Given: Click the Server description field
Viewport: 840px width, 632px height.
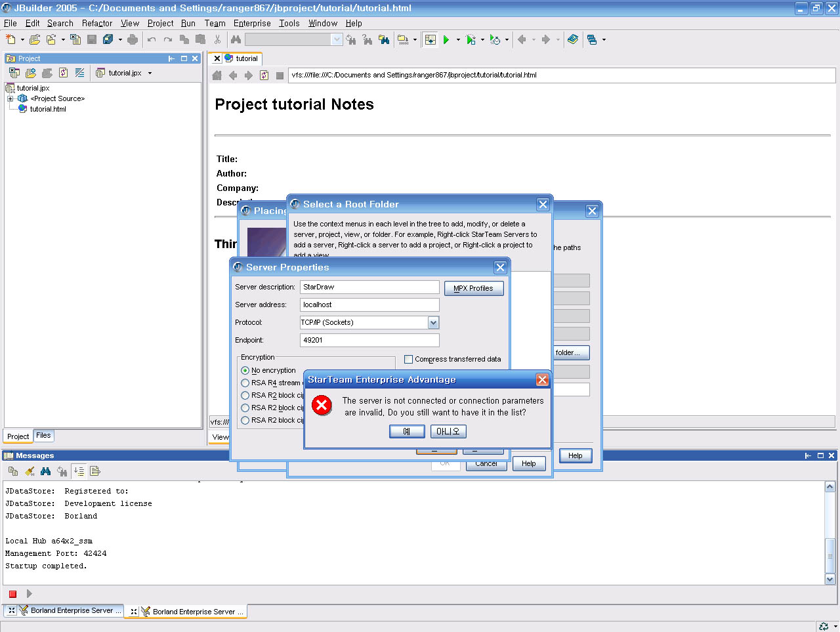Looking at the screenshot, I should pos(369,287).
